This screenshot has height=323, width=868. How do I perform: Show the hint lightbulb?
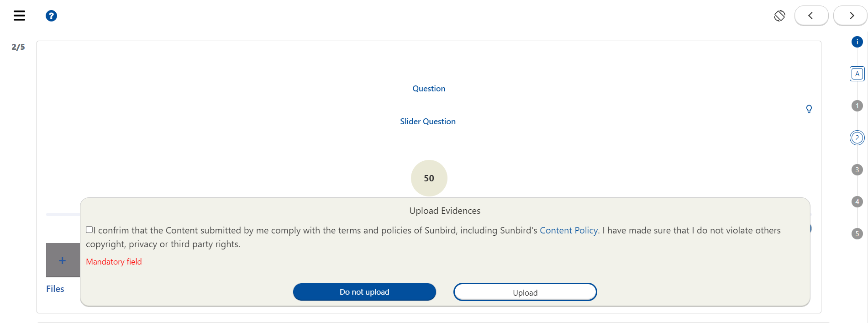(x=809, y=109)
